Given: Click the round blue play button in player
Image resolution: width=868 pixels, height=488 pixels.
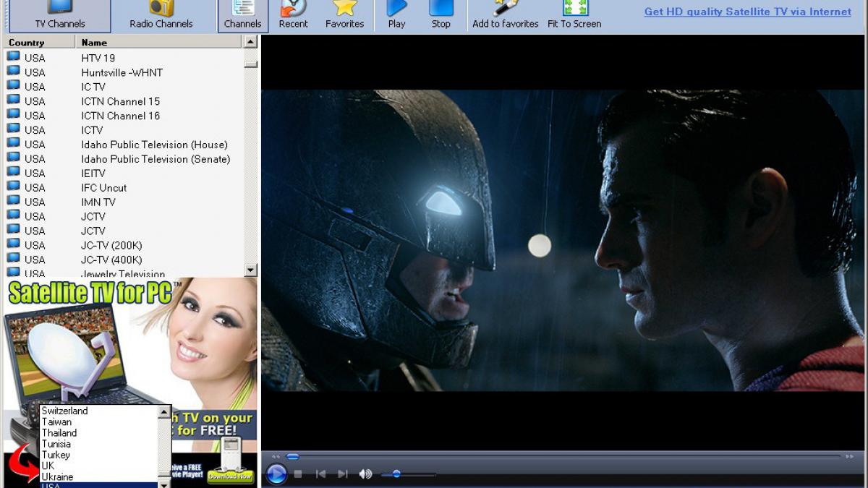Looking at the screenshot, I should point(276,474).
